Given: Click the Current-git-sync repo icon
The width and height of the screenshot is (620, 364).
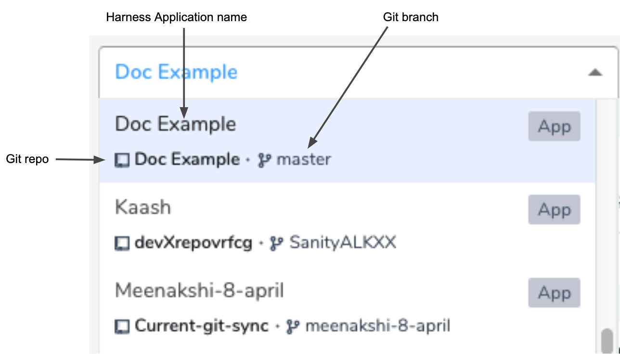Looking at the screenshot, I should pyautogui.click(x=122, y=327).
